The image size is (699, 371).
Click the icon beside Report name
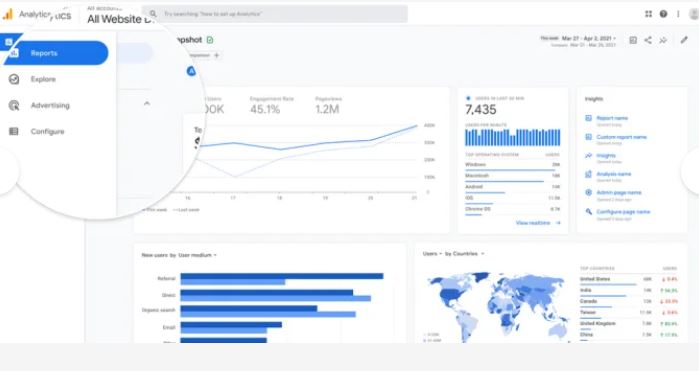pyautogui.click(x=588, y=118)
